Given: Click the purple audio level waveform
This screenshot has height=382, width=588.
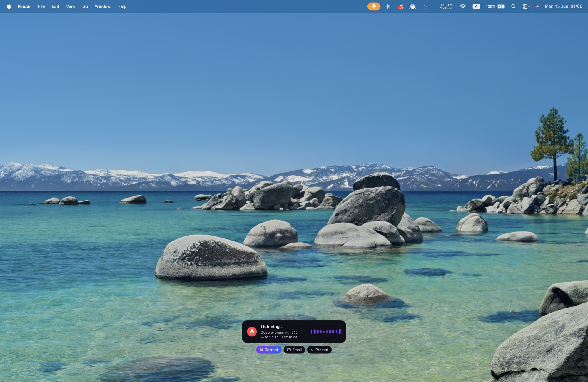Looking at the screenshot, I should 325,331.
